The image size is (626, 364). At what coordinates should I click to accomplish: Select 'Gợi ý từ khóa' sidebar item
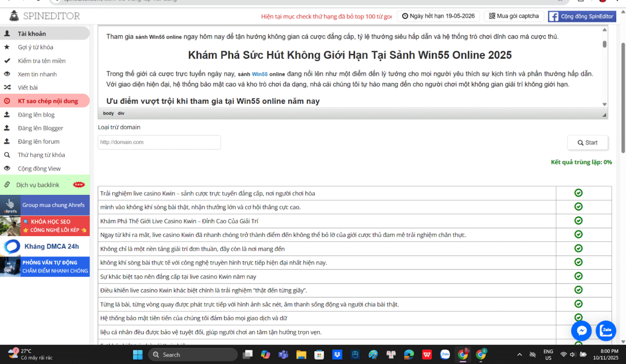pyautogui.click(x=35, y=47)
